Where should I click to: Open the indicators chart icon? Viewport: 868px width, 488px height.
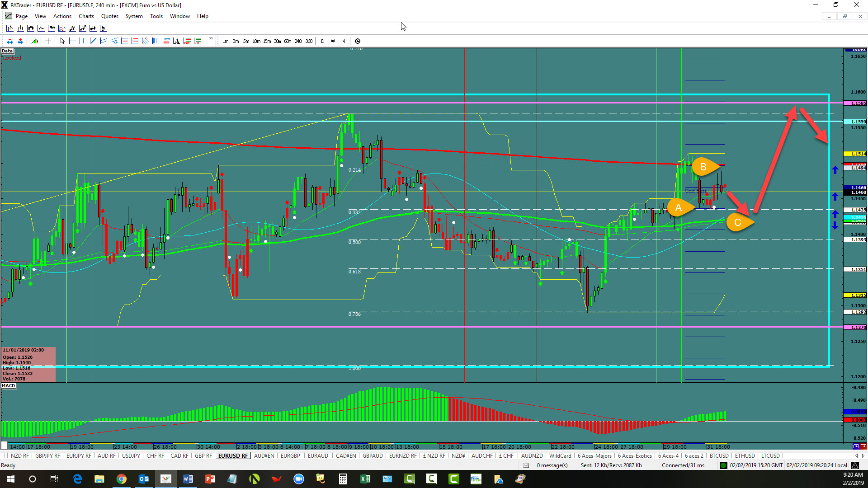(x=34, y=41)
